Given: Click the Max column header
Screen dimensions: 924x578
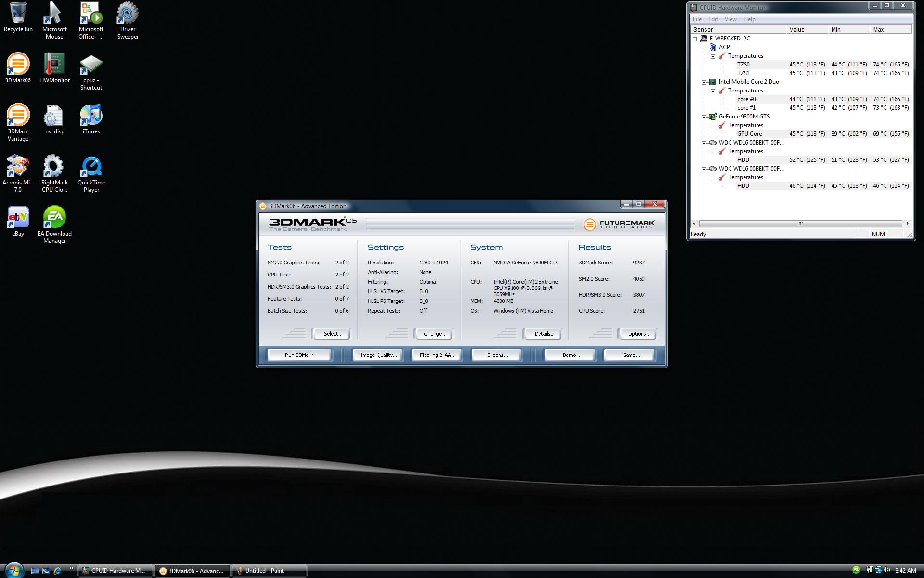Looking at the screenshot, I should 891,29.
